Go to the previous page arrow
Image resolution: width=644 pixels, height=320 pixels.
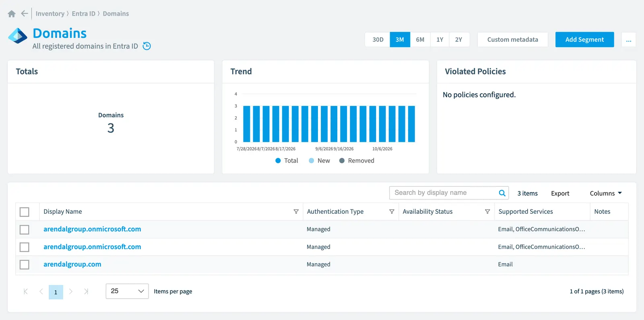(41, 291)
